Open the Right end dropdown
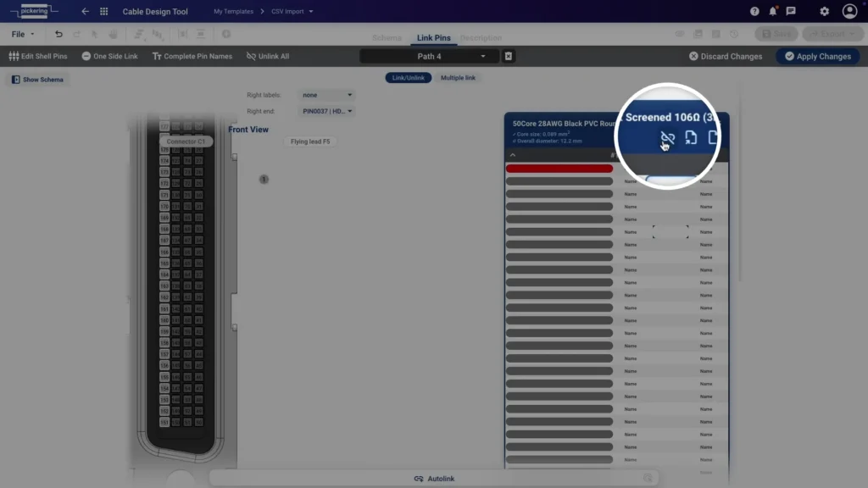Screen dimensions: 868x488 click(x=326, y=111)
